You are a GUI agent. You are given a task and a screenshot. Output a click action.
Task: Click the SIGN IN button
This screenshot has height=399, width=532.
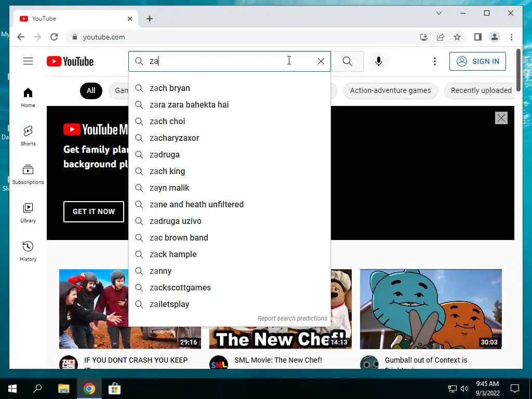(477, 61)
